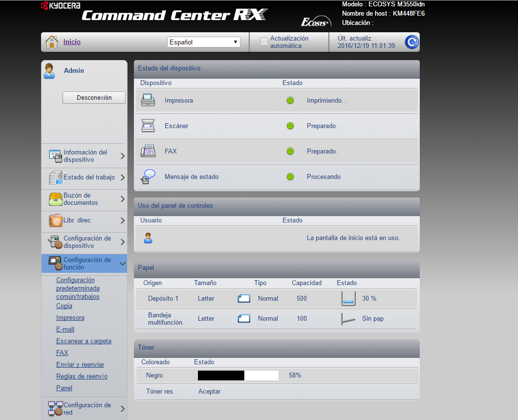
Task: Click the home icon next to Inicio
Action: 51,42
